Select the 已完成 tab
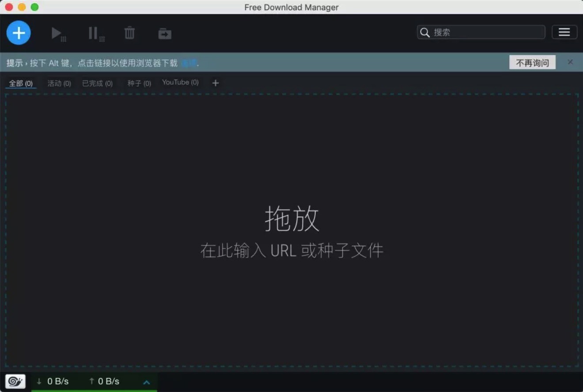The image size is (583, 392). point(97,83)
